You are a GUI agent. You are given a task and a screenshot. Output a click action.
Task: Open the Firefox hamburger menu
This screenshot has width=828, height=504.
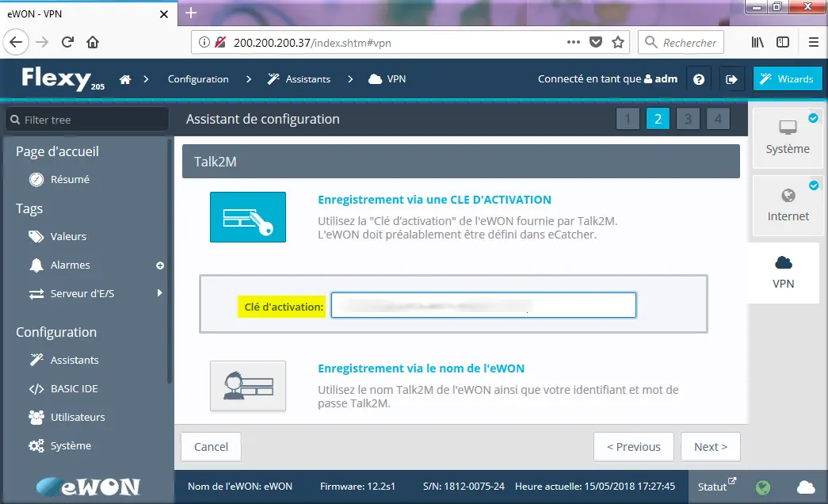point(814,42)
